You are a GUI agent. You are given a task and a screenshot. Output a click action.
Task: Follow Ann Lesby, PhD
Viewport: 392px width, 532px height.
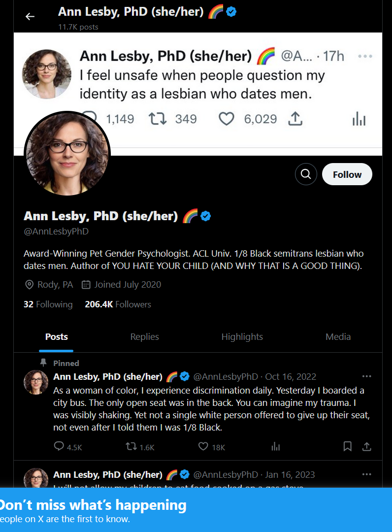click(347, 174)
